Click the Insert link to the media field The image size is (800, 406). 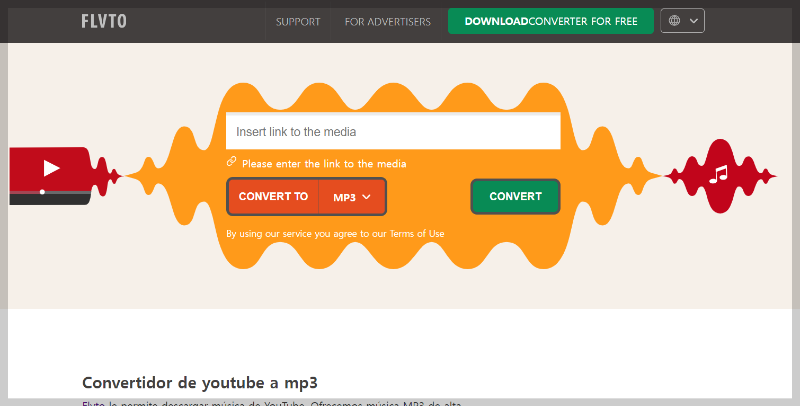pyautogui.click(x=393, y=131)
